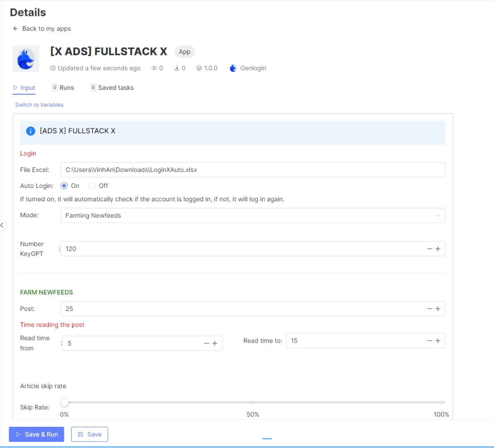This screenshot has height=448, width=494.
Task: Click the back arrow beside Back to my apps
Action: (x=15, y=28)
